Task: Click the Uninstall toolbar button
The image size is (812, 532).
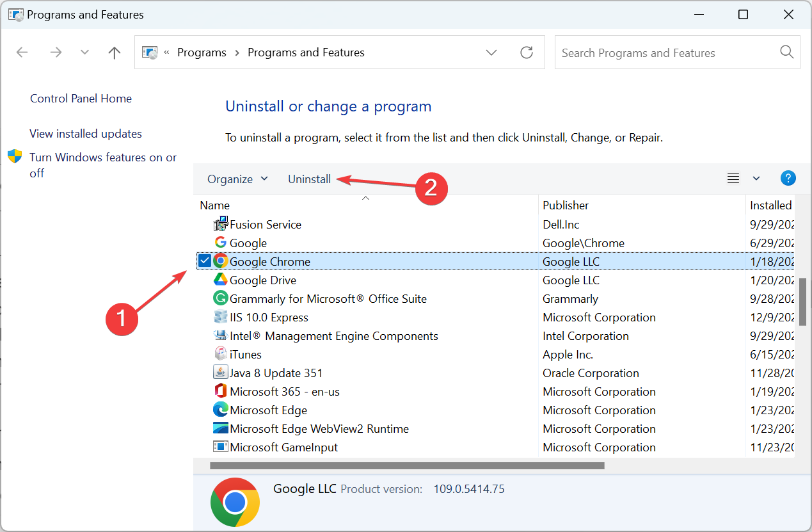Action: [309, 179]
